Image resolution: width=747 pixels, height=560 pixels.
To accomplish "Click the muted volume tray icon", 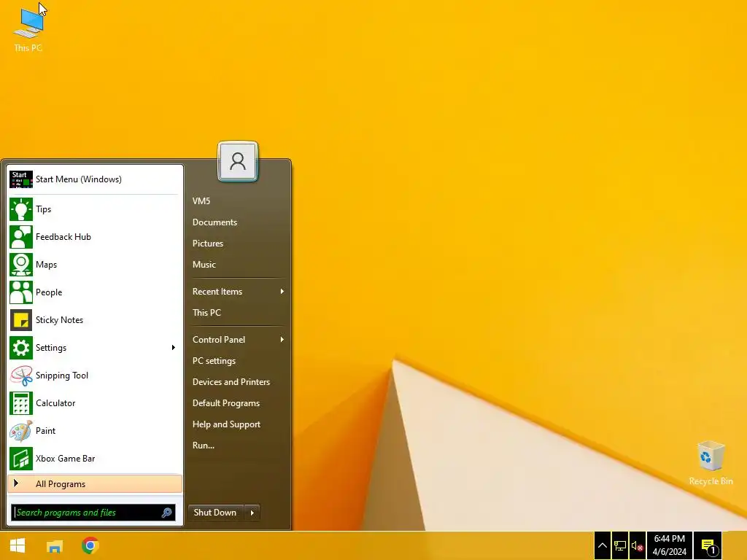I will (638, 545).
